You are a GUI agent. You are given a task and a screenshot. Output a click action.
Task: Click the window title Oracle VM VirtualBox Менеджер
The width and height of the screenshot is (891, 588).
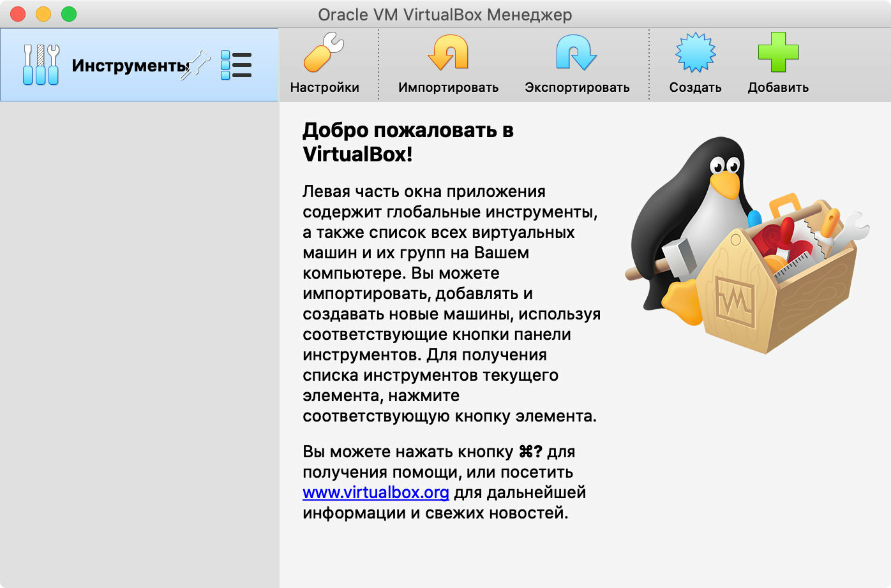[x=445, y=15]
